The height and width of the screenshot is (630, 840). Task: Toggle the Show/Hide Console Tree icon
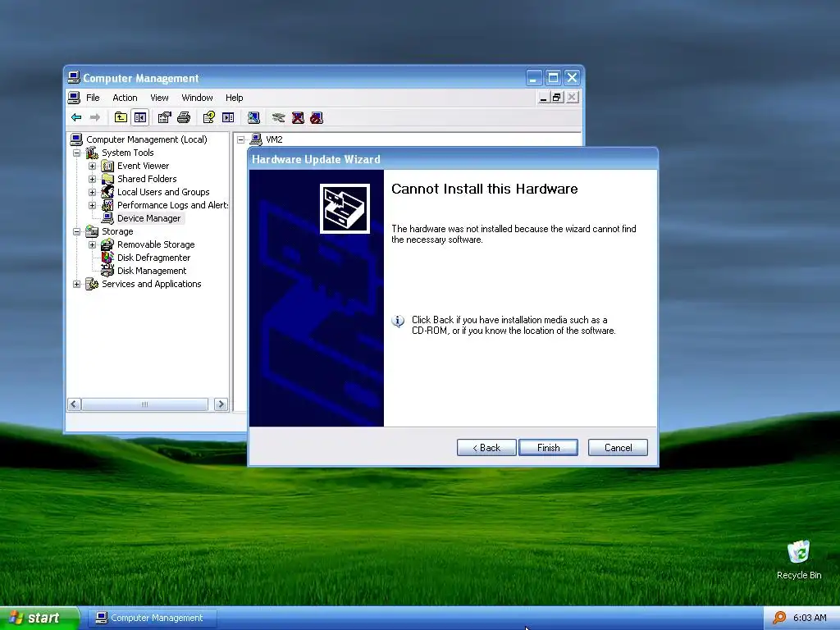tap(140, 117)
